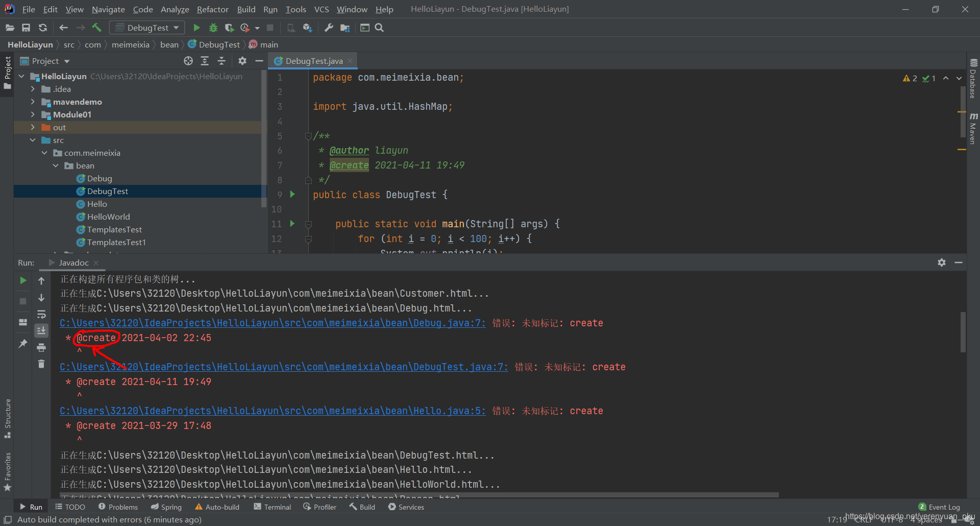This screenshot has width=980, height=526.
Task: Open the Terminal tool window
Action: click(x=272, y=507)
